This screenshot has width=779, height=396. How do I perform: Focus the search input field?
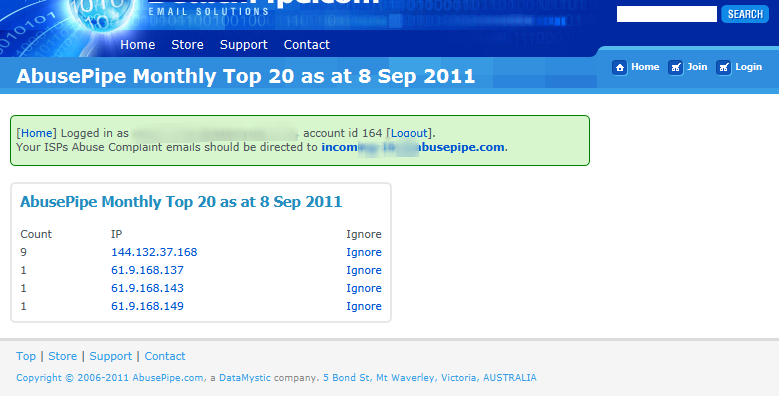667,14
